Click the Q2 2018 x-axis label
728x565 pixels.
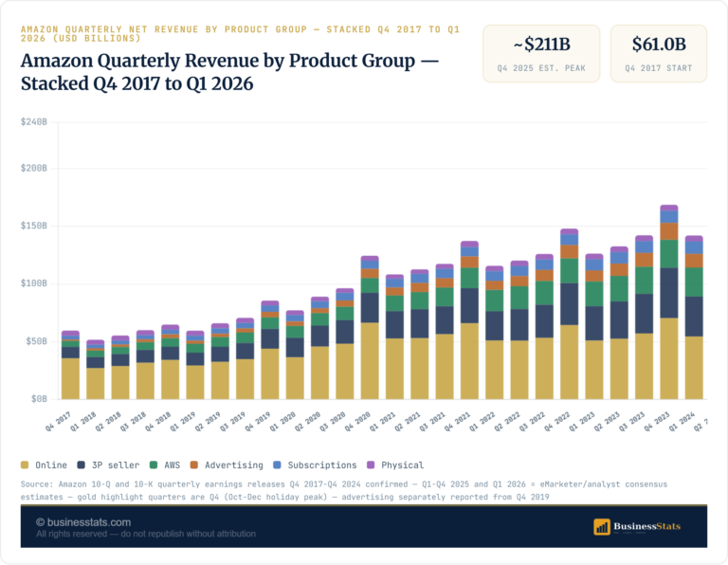(108, 421)
